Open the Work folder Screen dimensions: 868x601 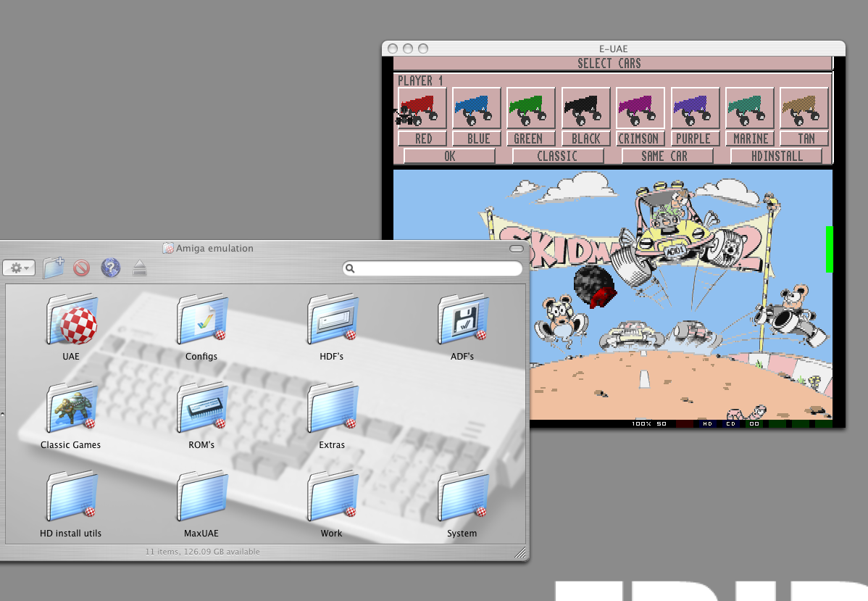tap(332, 497)
